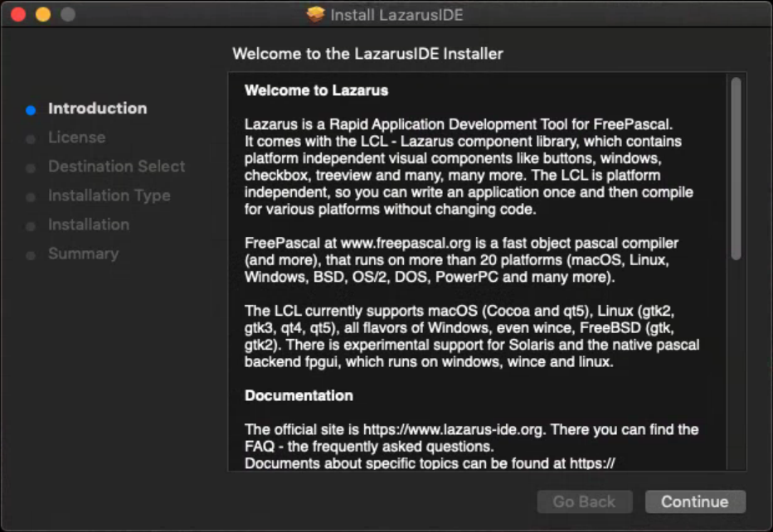
Task: Click the "Install LazarusIDE" window title text
Action: click(x=396, y=15)
